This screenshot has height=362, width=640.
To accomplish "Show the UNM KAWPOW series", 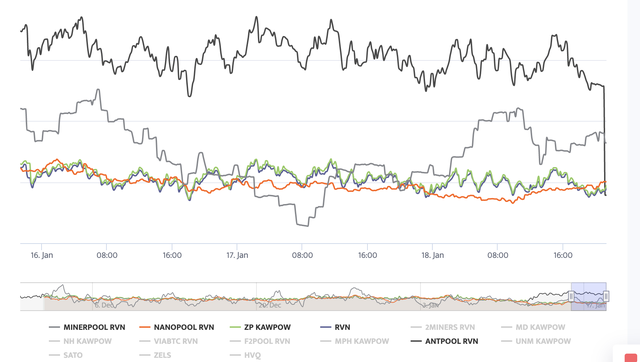I will coord(535,341).
